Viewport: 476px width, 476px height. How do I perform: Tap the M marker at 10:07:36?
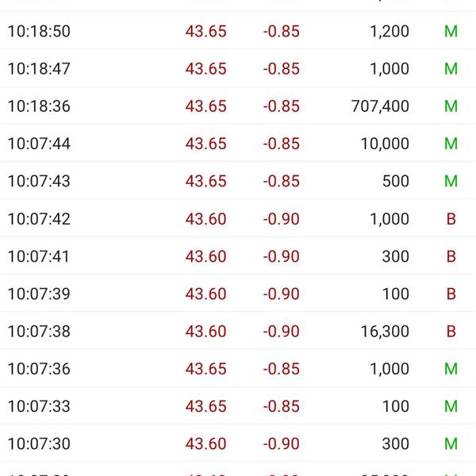(451, 369)
